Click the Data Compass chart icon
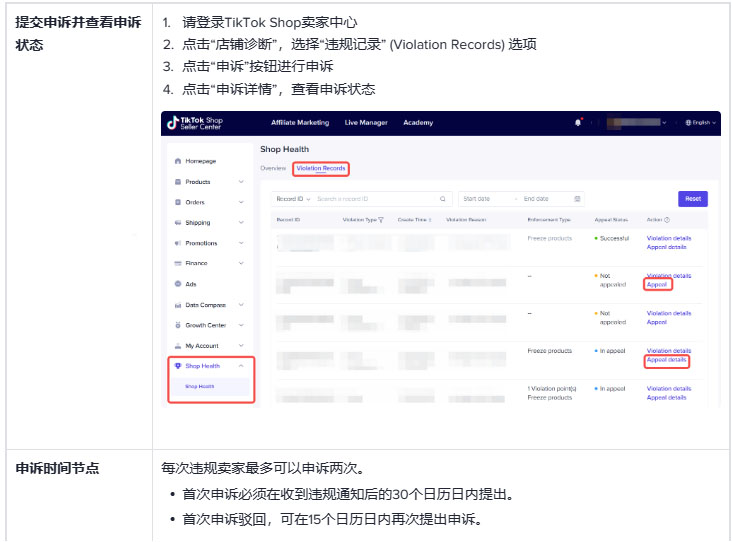This screenshot has height=542, width=732. [178, 305]
